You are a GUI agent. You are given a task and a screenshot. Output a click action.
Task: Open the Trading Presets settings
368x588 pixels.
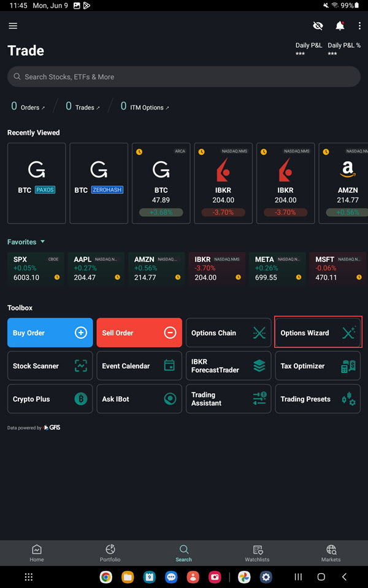coord(318,399)
